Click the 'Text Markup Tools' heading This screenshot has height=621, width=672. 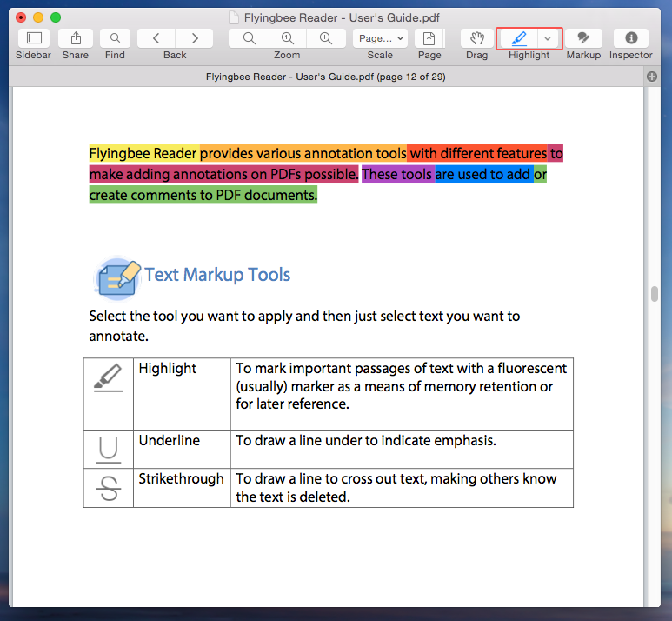click(217, 275)
